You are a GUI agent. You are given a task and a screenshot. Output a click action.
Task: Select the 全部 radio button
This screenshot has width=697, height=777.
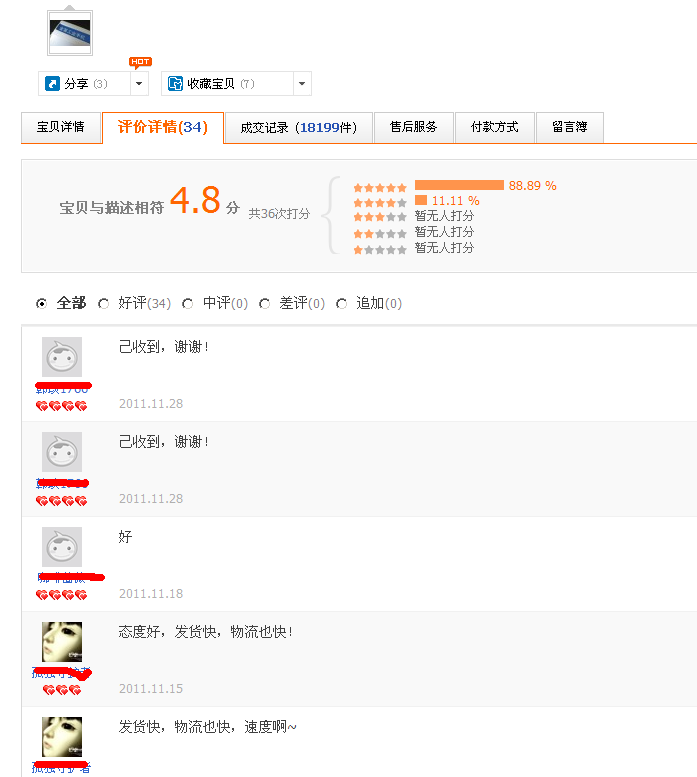(41, 304)
